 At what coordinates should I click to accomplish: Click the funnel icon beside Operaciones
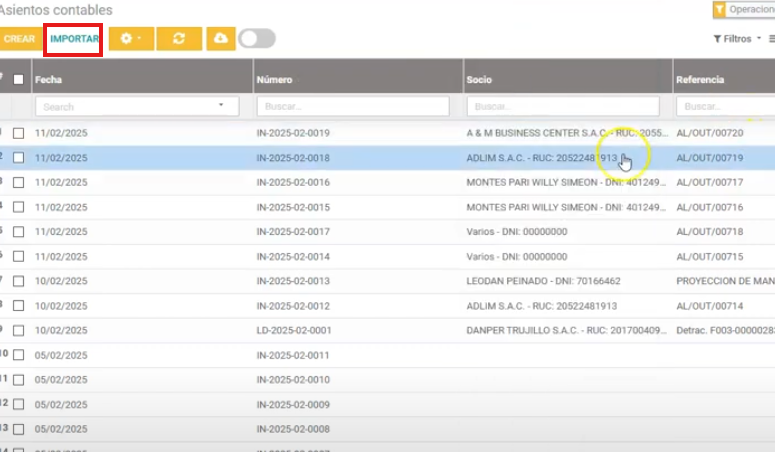[x=718, y=9]
